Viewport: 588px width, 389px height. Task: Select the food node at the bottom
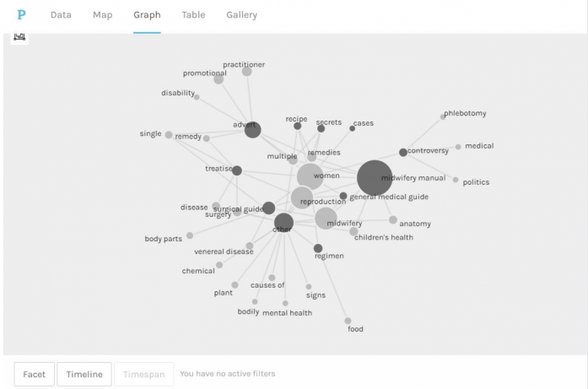348,321
